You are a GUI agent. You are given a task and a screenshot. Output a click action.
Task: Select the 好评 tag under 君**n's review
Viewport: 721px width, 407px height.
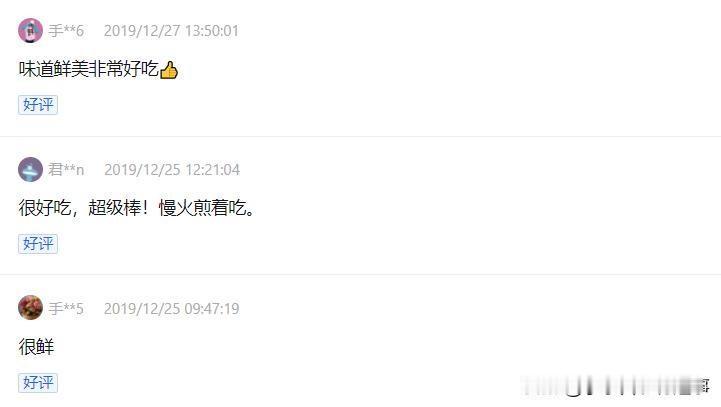pyautogui.click(x=38, y=244)
